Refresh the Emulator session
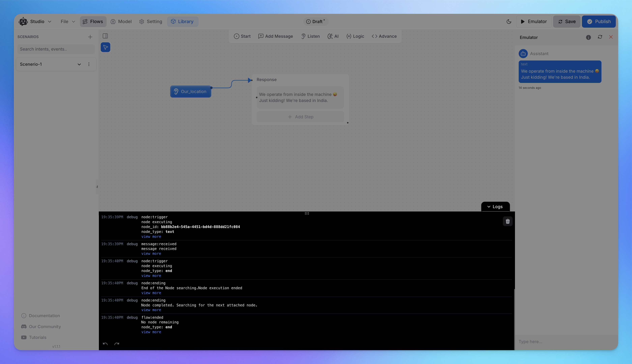 pyautogui.click(x=600, y=37)
